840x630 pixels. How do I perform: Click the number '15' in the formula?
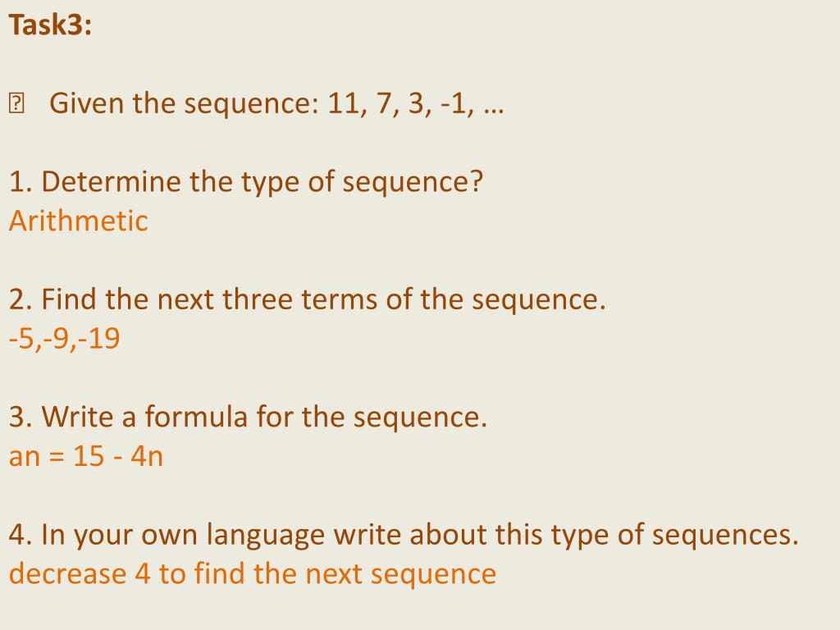tap(89, 456)
